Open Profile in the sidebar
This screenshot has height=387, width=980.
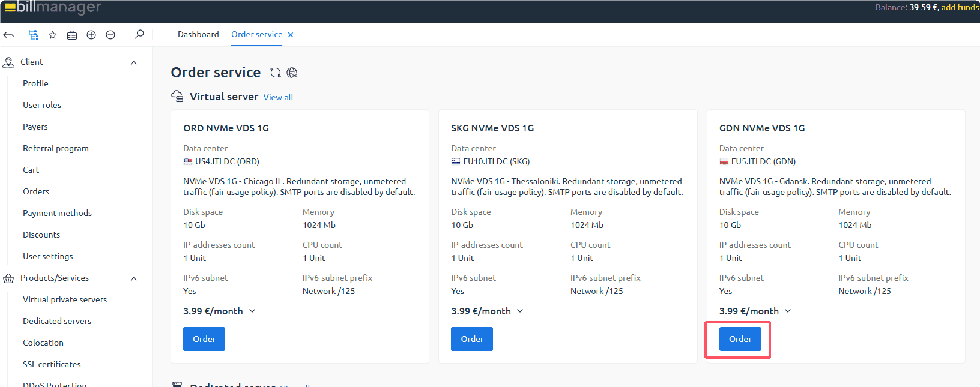35,83
